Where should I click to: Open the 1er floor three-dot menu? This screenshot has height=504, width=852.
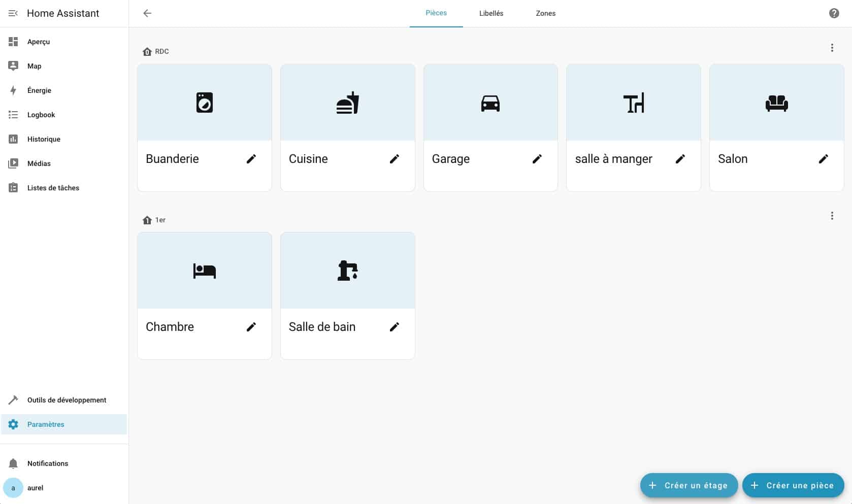tap(832, 216)
